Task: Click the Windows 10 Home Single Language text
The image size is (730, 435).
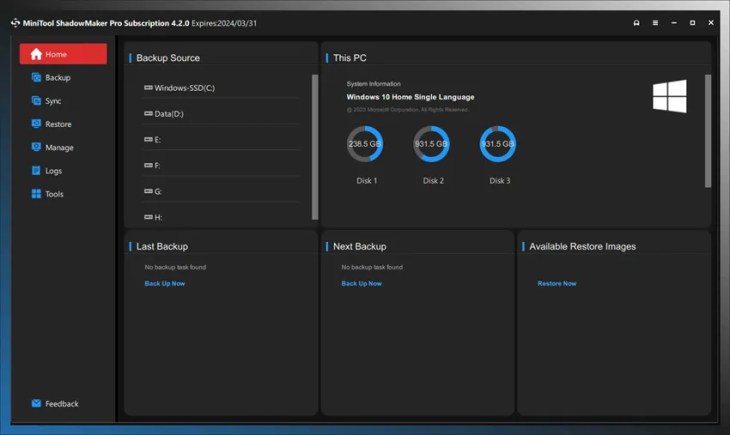Action: (410, 97)
